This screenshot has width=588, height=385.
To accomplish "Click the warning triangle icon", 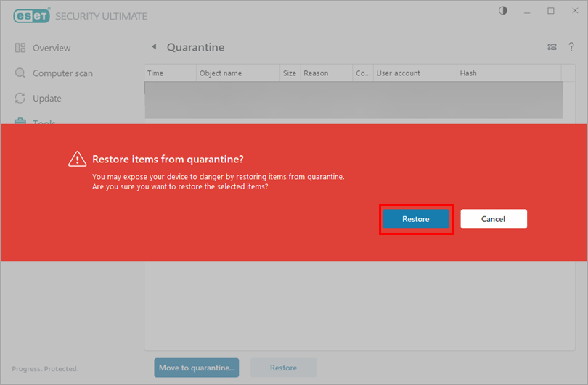I will click(x=77, y=160).
